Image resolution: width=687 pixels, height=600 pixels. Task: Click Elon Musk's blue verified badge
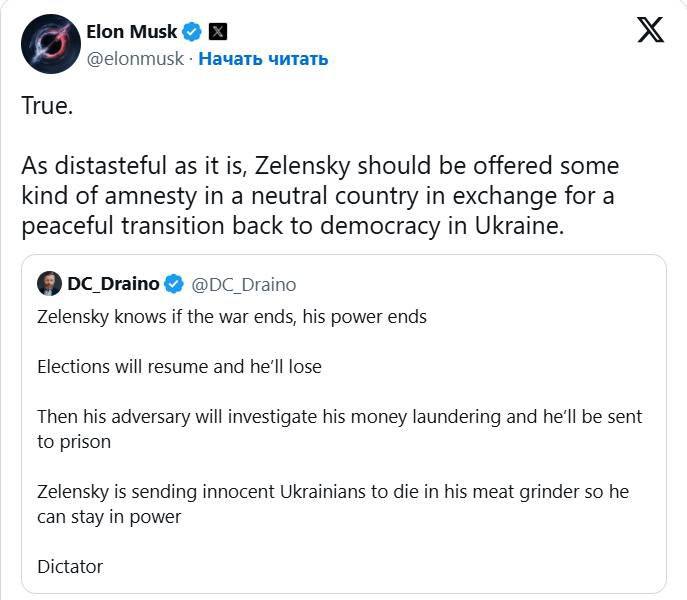192,32
